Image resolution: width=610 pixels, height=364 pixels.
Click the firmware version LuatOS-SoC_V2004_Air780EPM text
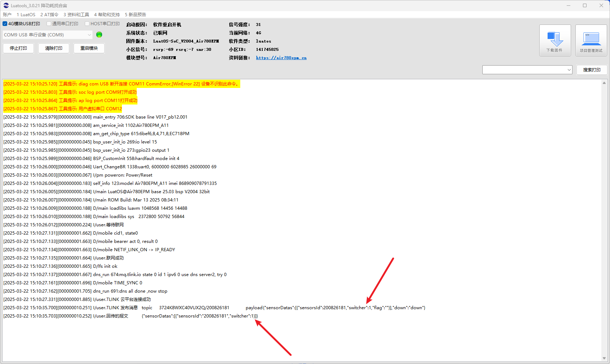click(x=186, y=41)
